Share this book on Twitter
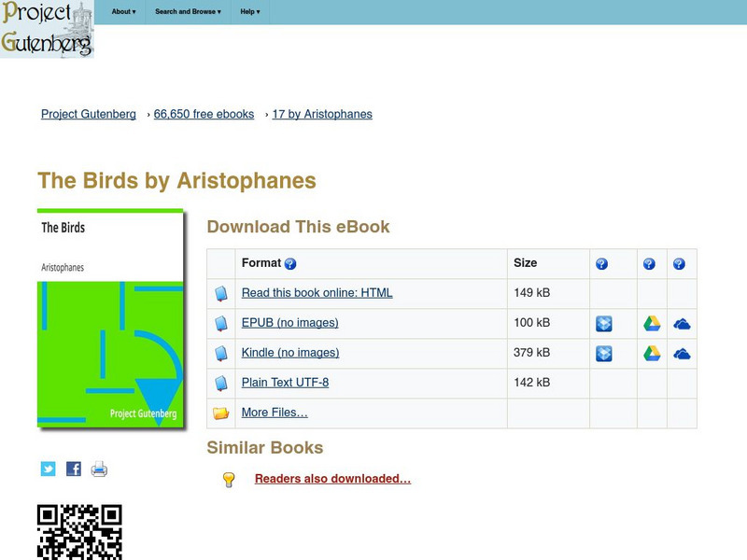Screen dimensions: 747x560 click(x=49, y=469)
